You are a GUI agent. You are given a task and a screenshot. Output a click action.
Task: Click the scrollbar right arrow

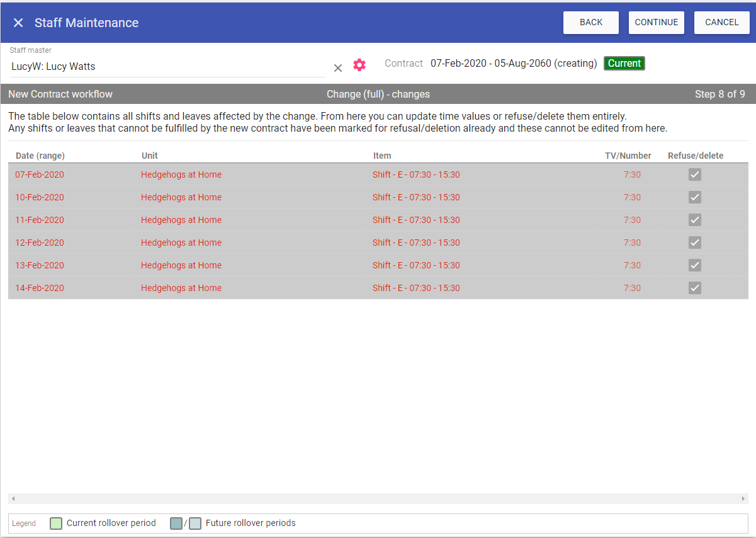click(743, 498)
